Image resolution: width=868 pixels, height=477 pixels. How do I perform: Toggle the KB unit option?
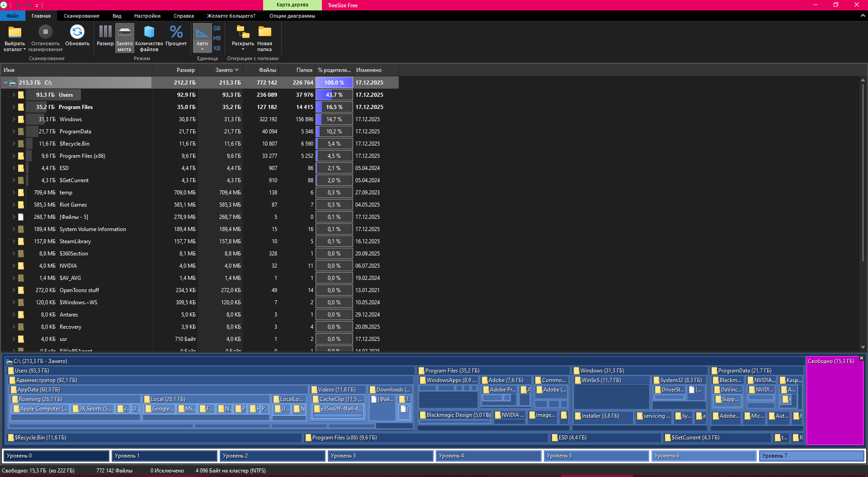pyautogui.click(x=217, y=48)
